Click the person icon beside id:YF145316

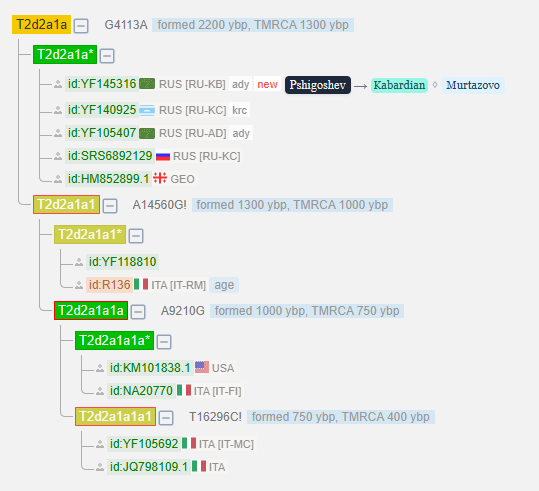(x=58, y=84)
